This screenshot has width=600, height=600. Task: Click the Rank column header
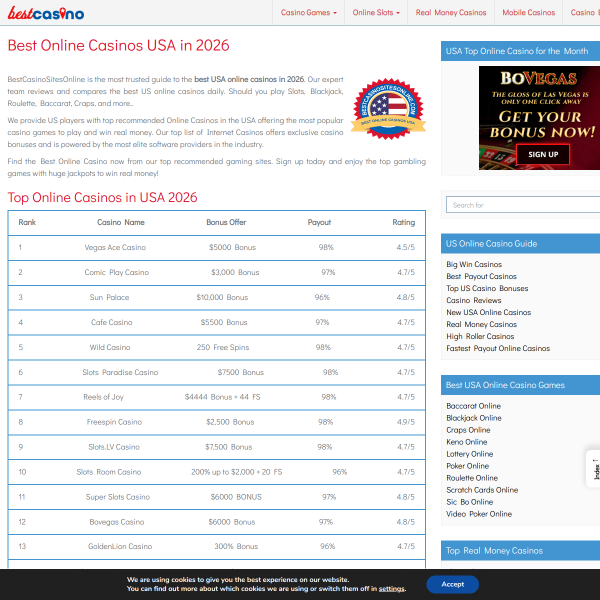pos(27,222)
